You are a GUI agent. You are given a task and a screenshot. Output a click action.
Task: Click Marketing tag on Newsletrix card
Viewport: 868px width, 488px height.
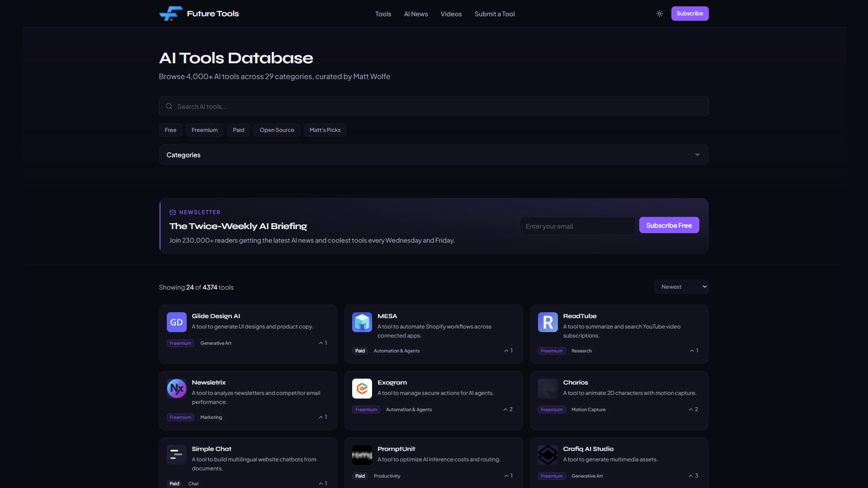pos(211,418)
